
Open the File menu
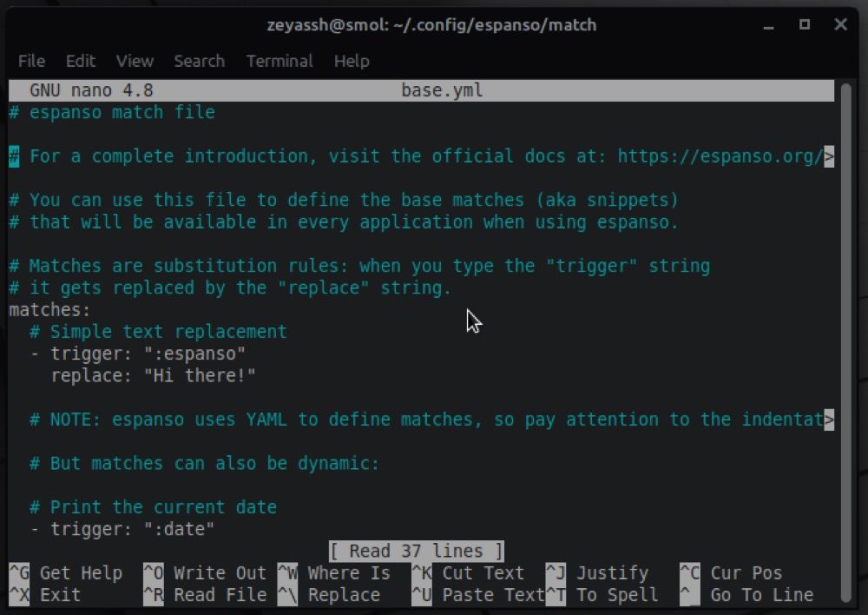click(31, 61)
